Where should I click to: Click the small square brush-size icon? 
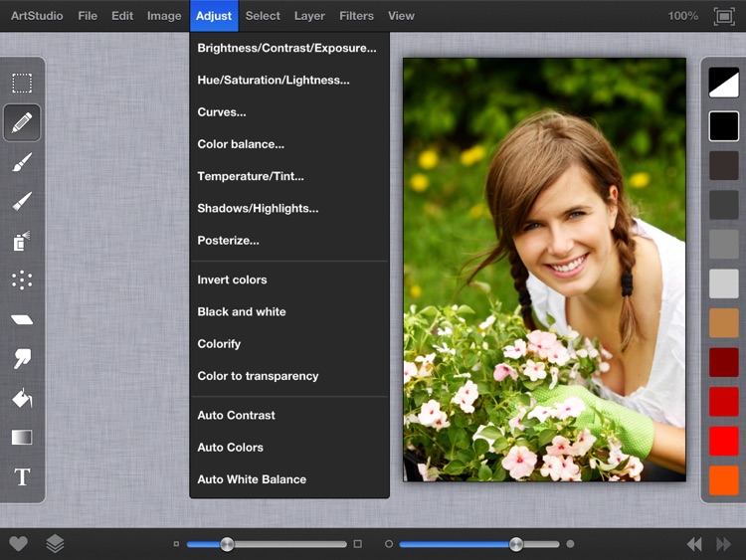(x=176, y=544)
